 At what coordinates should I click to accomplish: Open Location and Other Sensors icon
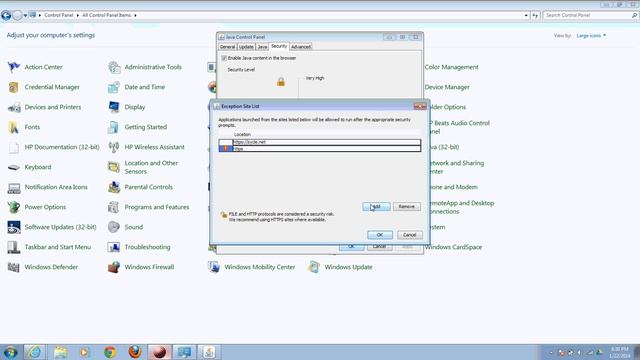click(x=114, y=167)
